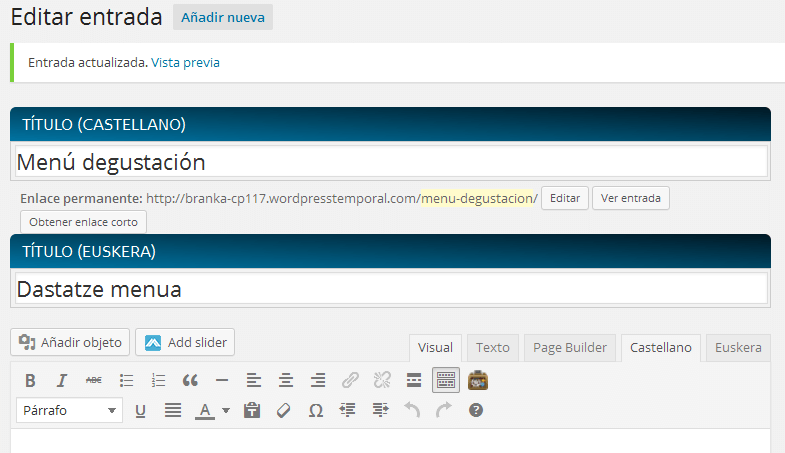
Task: Open the Párrafo format dropdown
Action: tap(70, 410)
